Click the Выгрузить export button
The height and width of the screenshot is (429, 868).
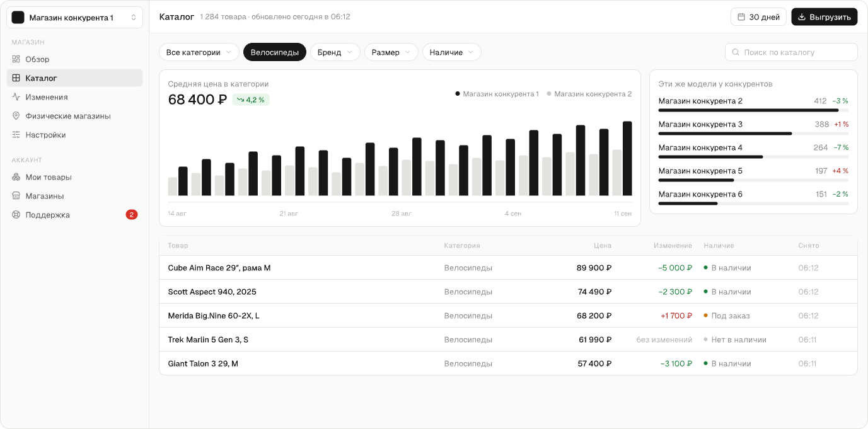[x=825, y=17]
